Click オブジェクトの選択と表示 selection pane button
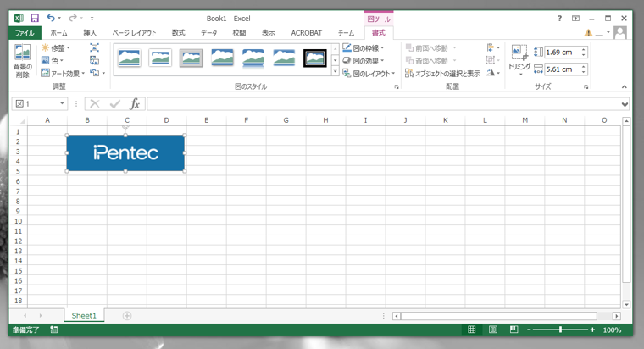644x349 pixels. coord(442,74)
